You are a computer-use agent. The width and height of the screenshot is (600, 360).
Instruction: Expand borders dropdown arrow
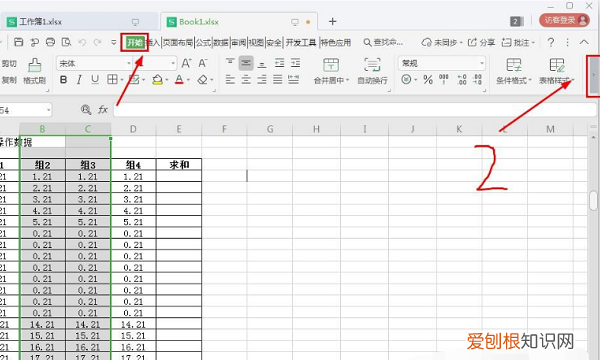coord(122,80)
